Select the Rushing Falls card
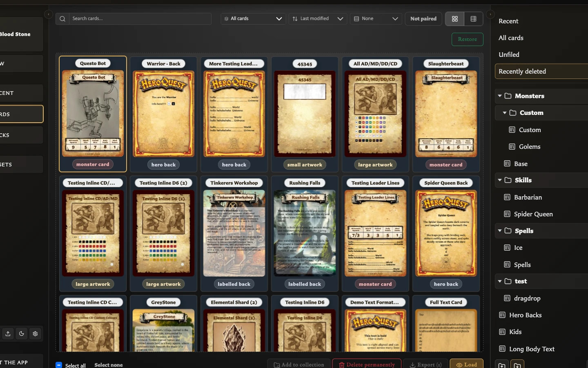 tap(305, 233)
